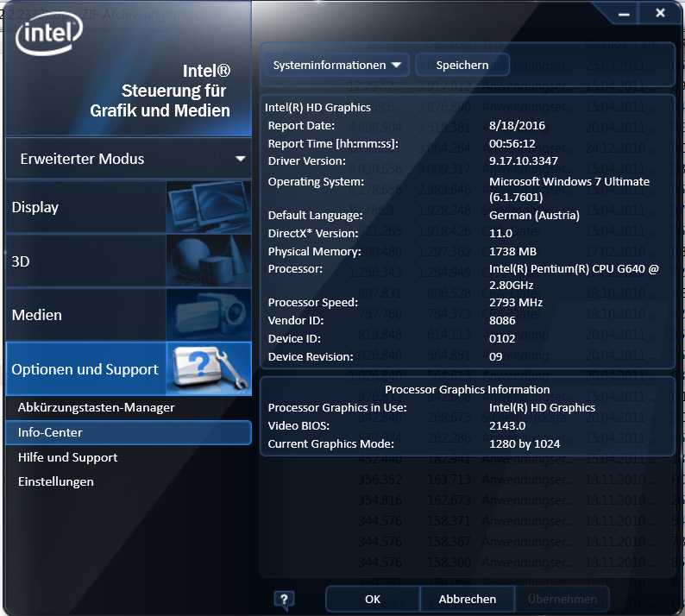
Task: Click the 1280 by 1024 graphics mode value
Action: tap(525, 443)
